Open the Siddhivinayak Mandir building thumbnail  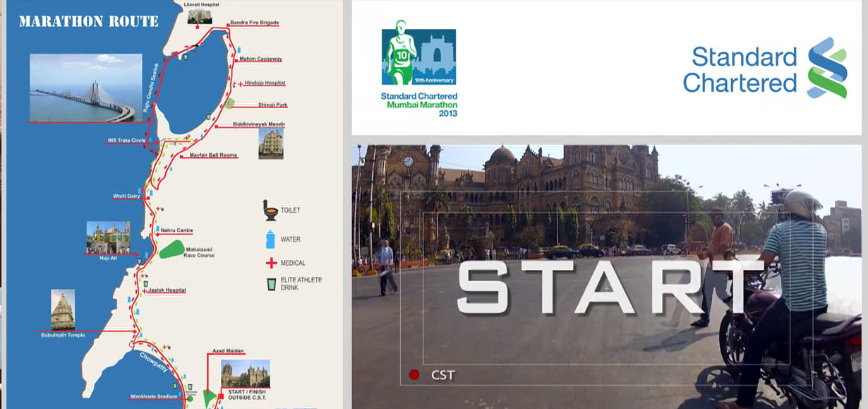[x=270, y=143]
